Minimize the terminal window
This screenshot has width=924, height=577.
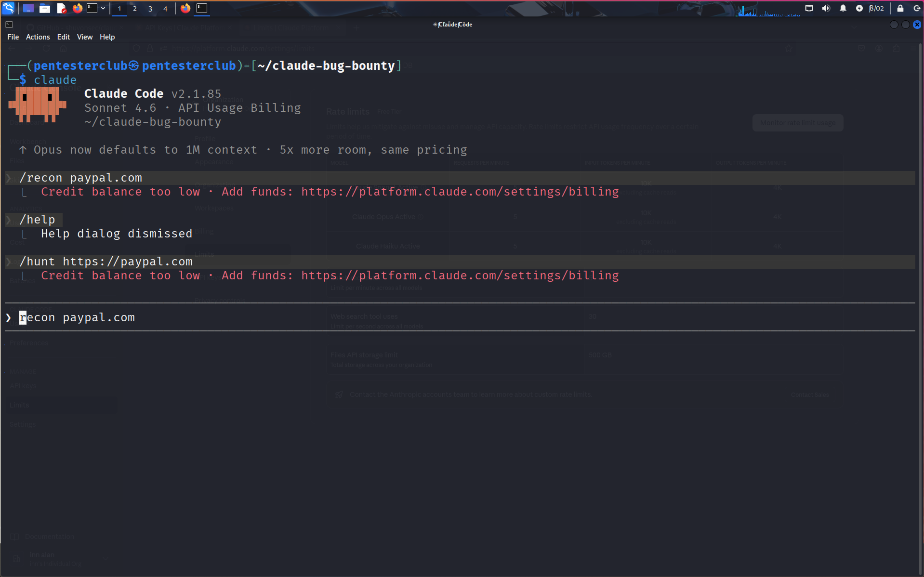894,25
